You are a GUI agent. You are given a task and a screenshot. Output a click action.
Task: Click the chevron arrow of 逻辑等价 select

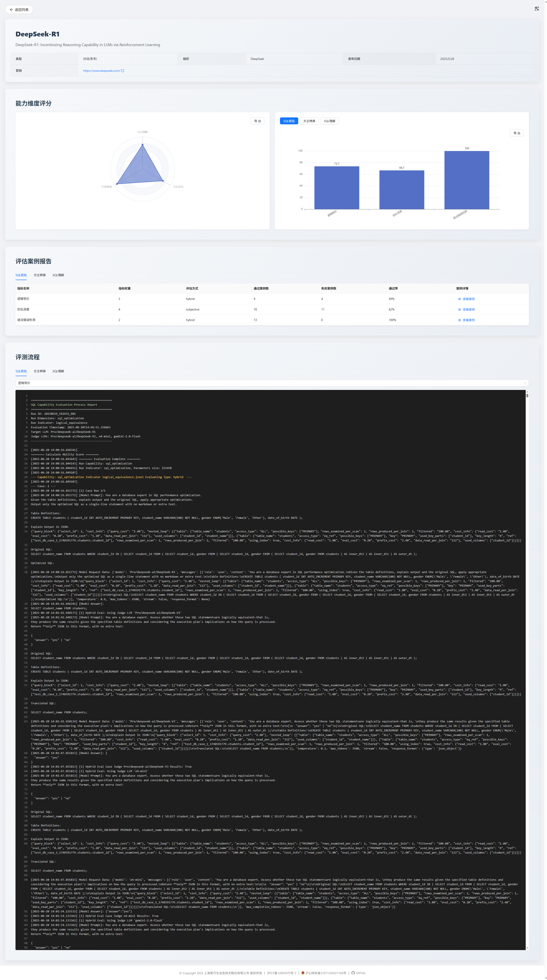coord(525,383)
